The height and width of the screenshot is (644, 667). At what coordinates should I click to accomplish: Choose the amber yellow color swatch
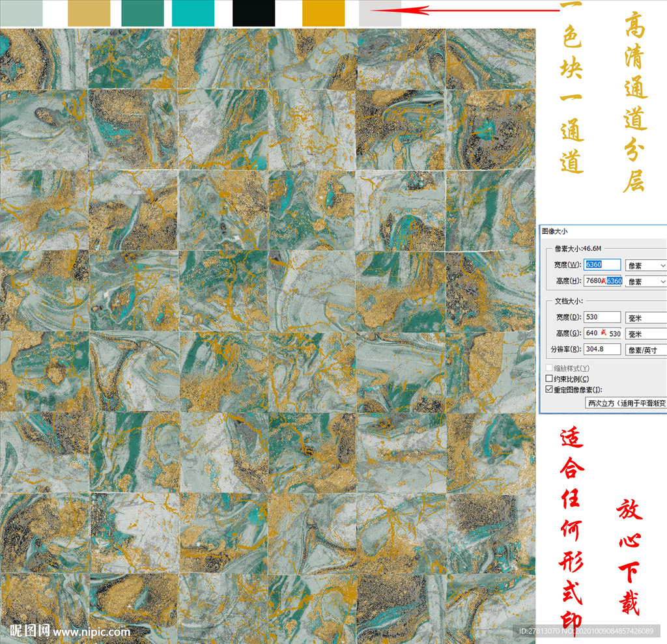323,13
